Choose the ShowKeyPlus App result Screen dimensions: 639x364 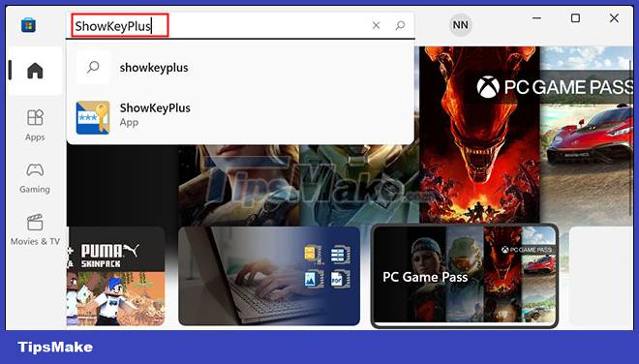pos(240,117)
